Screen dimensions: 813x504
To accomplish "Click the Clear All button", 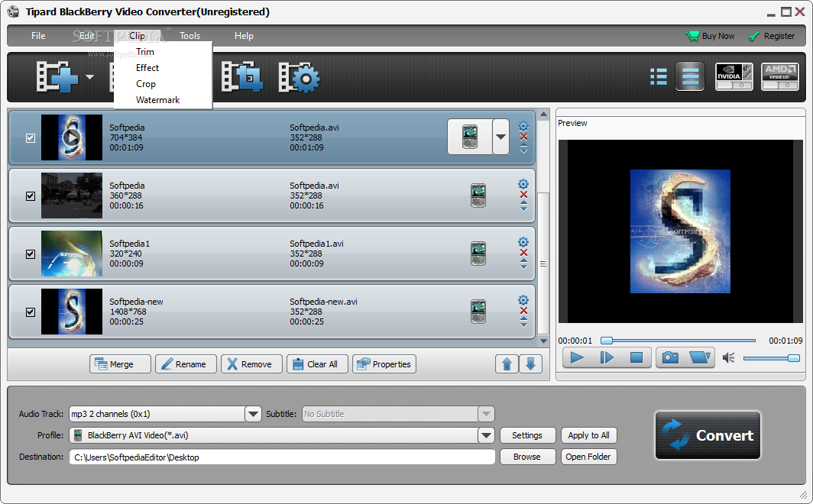I will point(317,364).
